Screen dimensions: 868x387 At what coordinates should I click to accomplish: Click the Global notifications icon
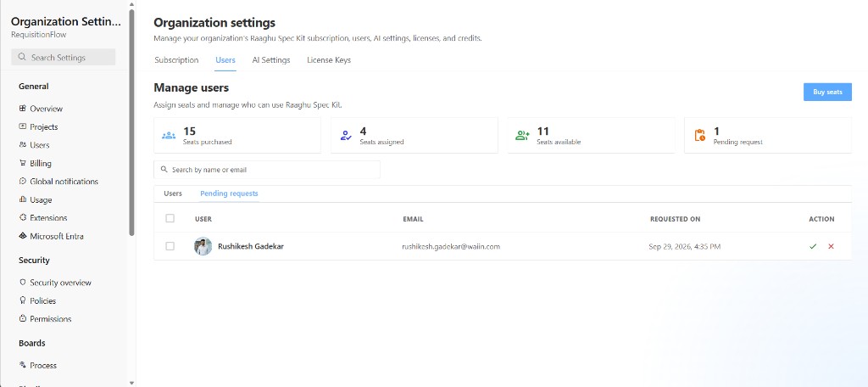pyautogui.click(x=23, y=182)
